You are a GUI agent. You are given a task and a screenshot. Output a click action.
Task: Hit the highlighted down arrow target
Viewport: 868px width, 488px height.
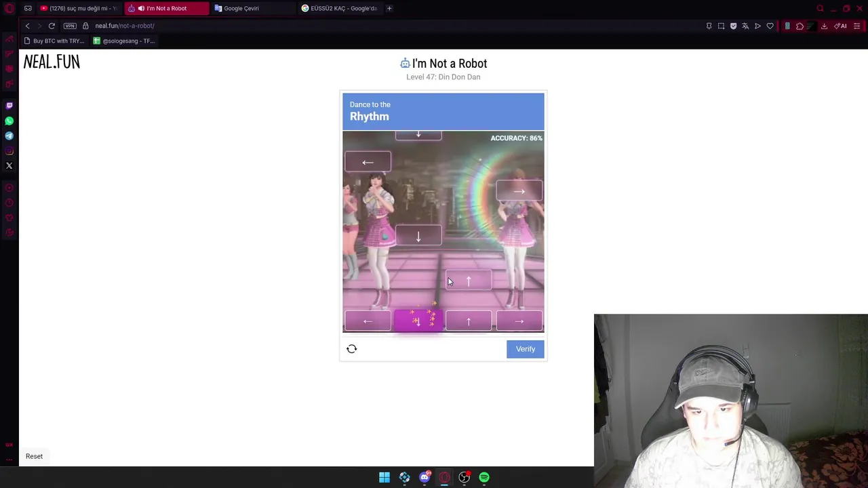[x=418, y=321]
